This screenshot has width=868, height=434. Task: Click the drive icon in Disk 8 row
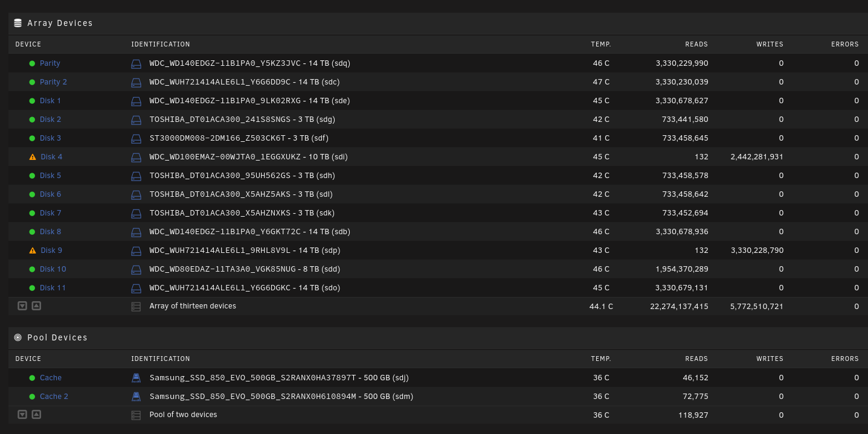pos(136,232)
